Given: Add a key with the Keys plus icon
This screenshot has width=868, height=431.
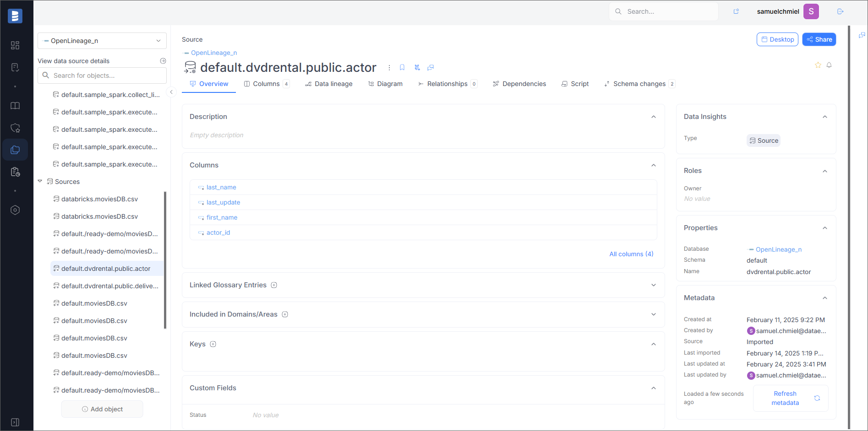Looking at the screenshot, I should (x=213, y=344).
